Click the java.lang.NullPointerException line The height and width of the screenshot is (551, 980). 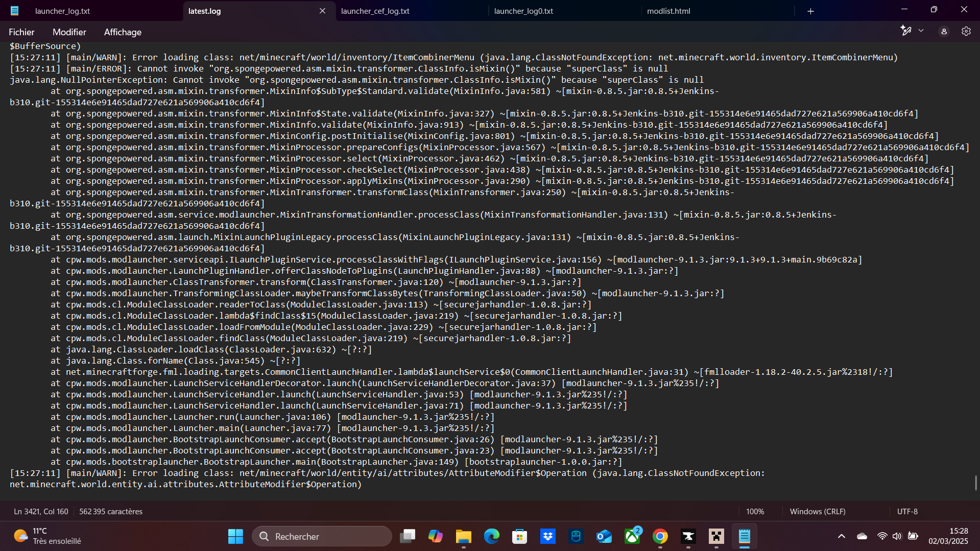[x=356, y=80]
